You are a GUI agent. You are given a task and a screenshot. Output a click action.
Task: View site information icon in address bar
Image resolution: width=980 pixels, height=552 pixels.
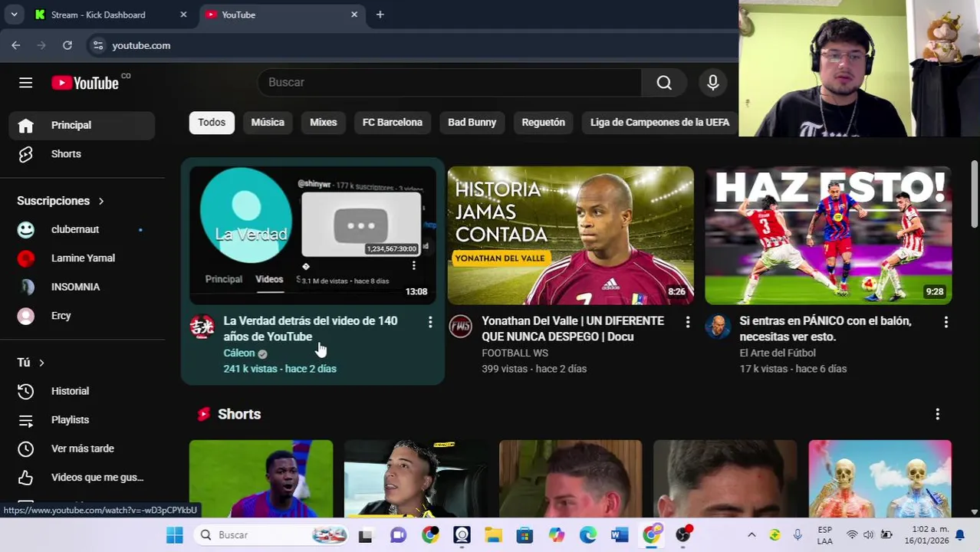point(97,45)
